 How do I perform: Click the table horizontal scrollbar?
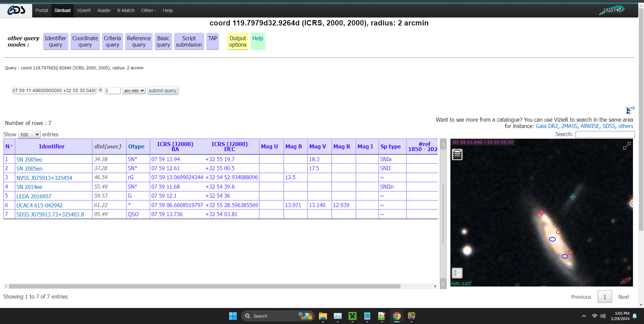click(x=205, y=286)
